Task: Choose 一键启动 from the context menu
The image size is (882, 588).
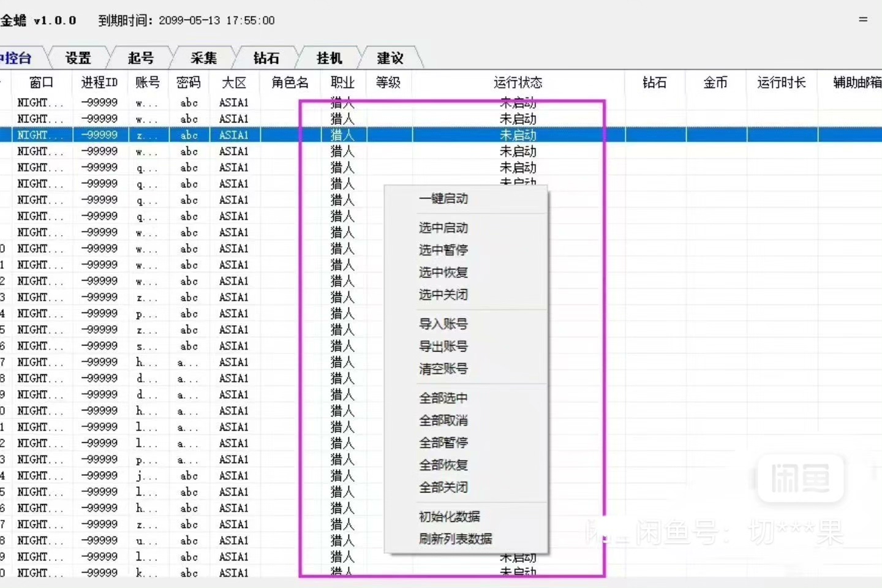Action: pyautogui.click(x=443, y=198)
